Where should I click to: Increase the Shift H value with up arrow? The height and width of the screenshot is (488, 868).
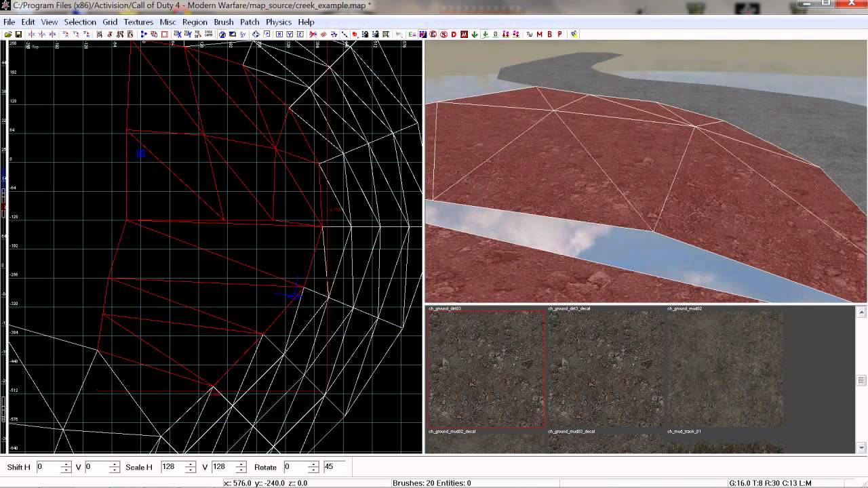66,464
